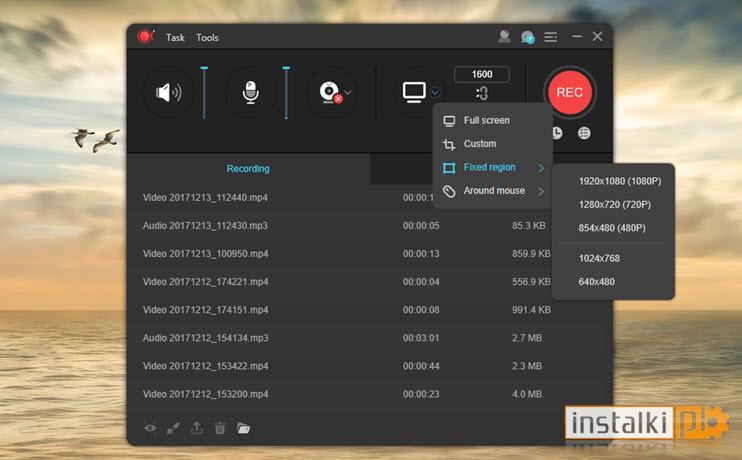Open the video editor brush icon
742x460 pixels.
click(x=173, y=428)
